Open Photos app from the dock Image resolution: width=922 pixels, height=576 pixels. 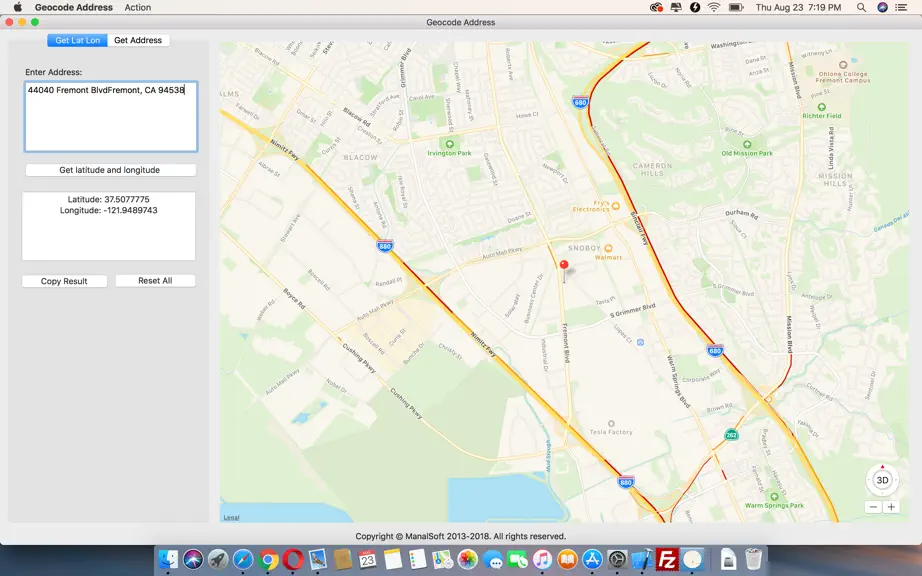pyautogui.click(x=467, y=559)
